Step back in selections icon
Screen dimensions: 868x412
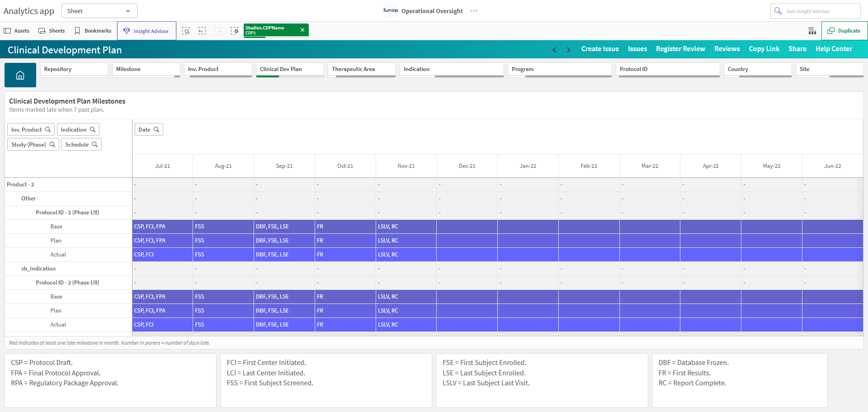(202, 31)
